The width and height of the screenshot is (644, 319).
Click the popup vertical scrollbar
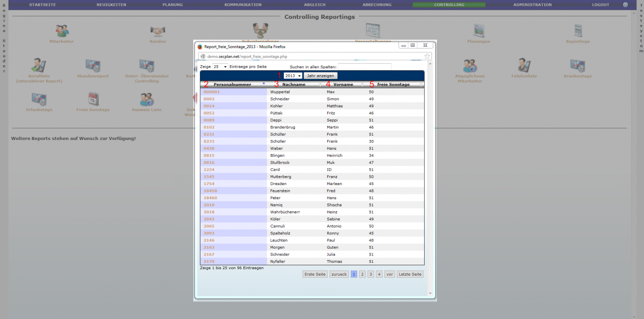point(431,179)
